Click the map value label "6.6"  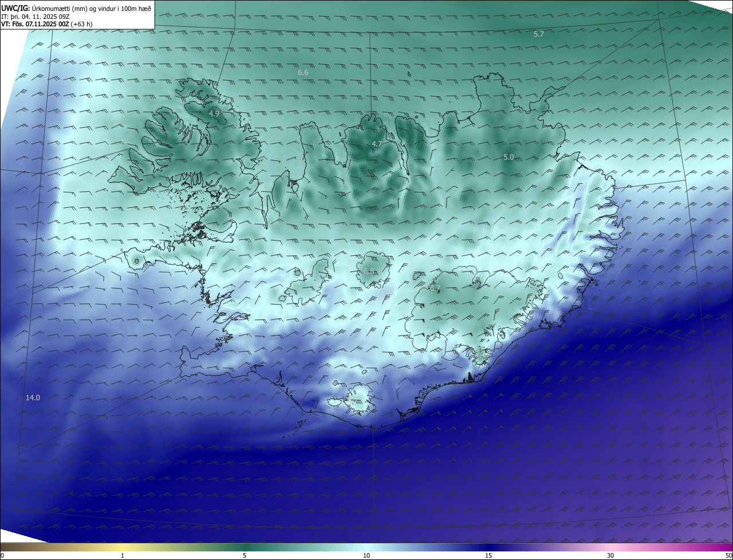click(x=303, y=73)
